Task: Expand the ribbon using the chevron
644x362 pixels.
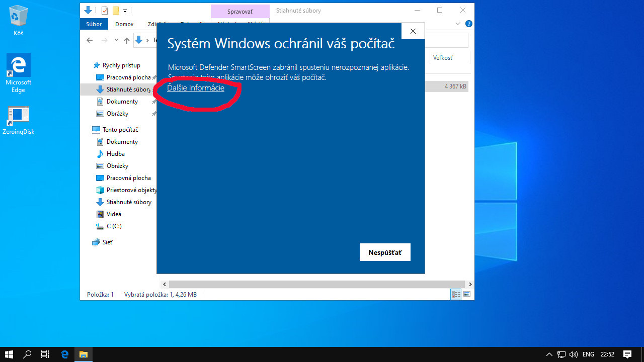Action: point(458,24)
